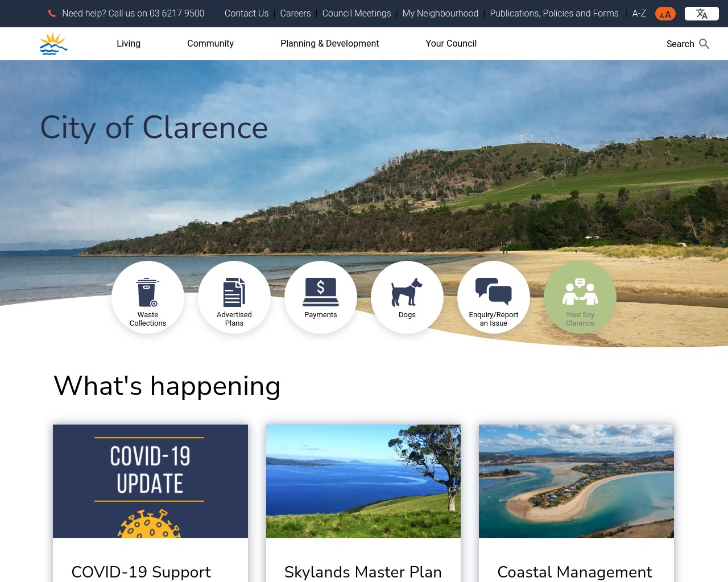Image resolution: width=728 pixels, height=582 pixels.
Task: Expand the Living navigation menu
Action: click(129, 44)
